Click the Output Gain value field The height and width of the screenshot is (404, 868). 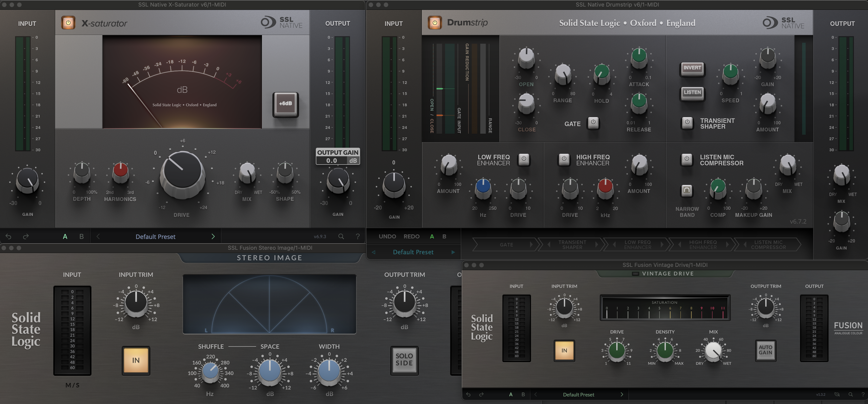(332, 161)
